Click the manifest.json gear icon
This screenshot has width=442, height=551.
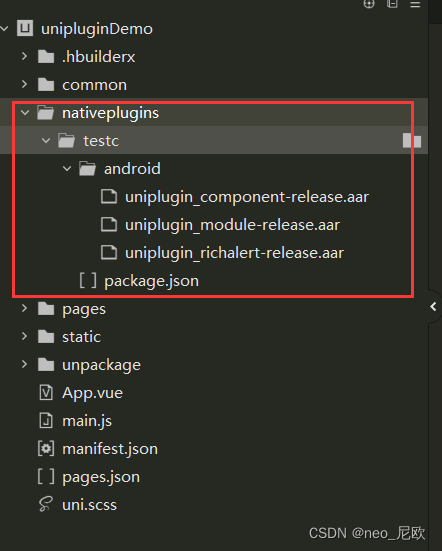(46, 449)
